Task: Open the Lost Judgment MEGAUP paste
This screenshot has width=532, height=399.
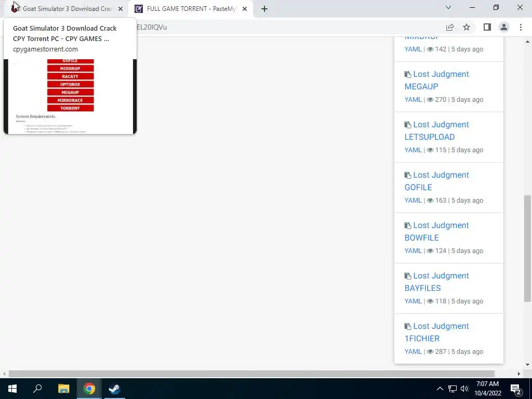Action: pos(437,81)
